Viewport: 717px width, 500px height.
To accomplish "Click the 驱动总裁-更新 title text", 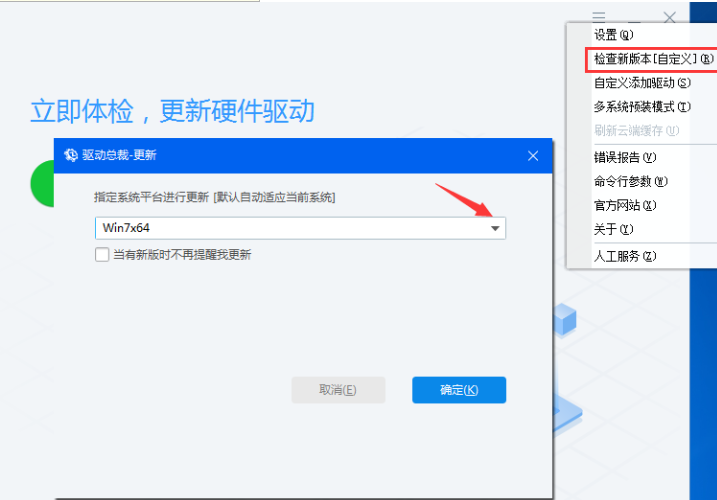I will [x=119, y=155].
